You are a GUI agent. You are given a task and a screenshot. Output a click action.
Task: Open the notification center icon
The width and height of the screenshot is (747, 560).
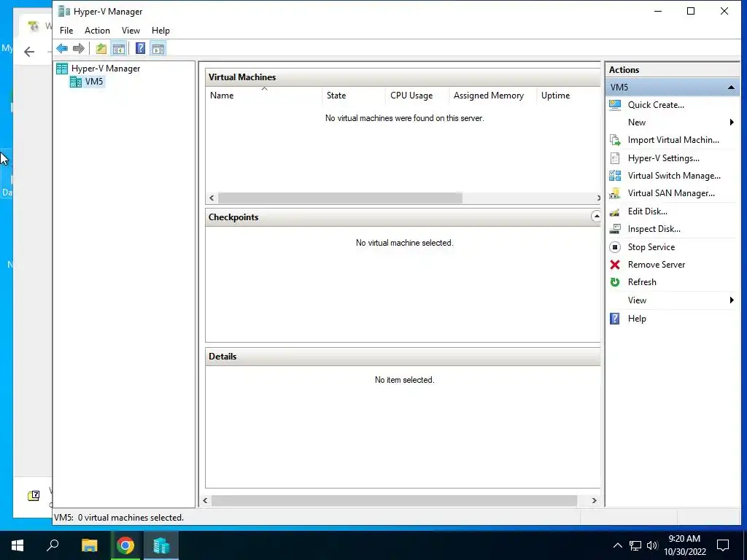723,545
